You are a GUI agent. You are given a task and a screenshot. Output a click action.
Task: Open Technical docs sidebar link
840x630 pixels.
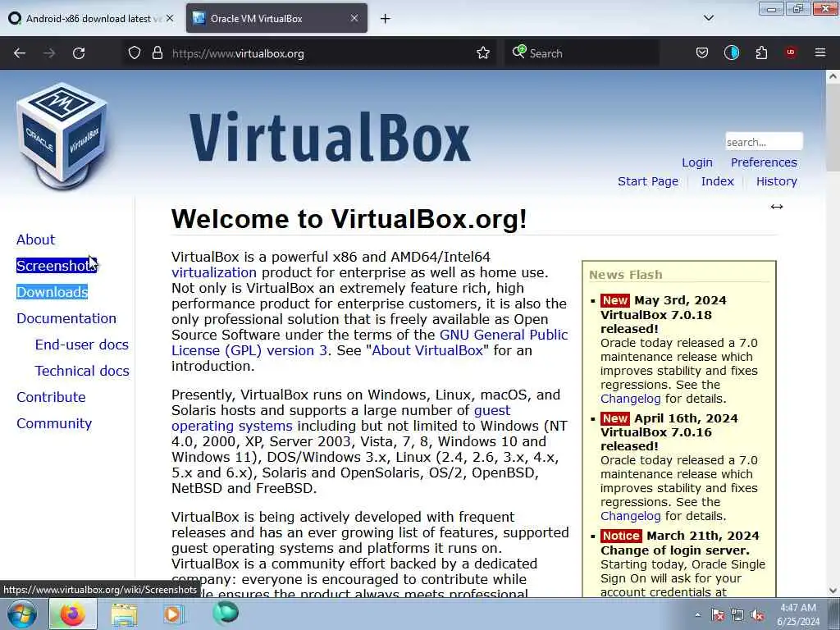coord(82,371)
